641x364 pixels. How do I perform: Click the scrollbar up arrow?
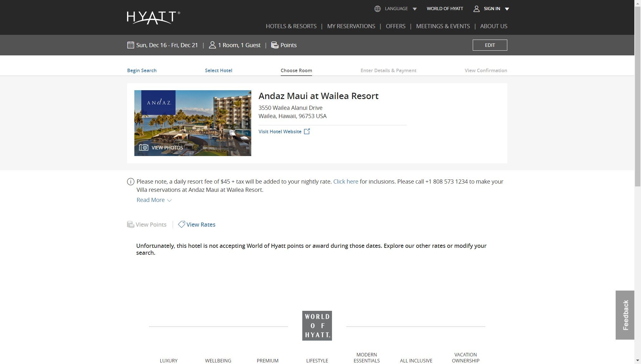[638, 3]
